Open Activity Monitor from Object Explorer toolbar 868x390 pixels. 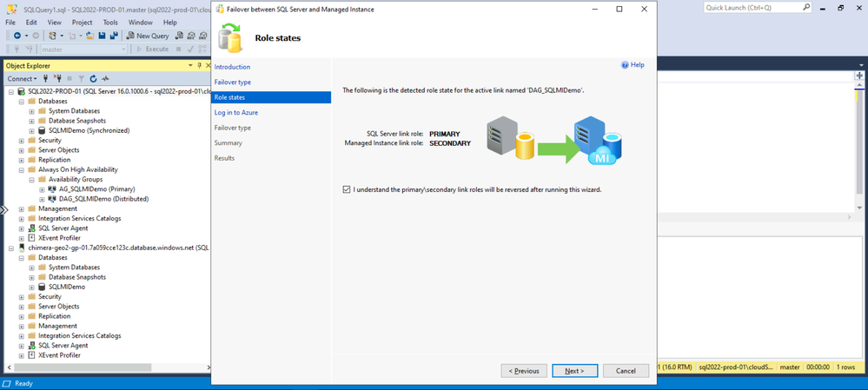(105, 78)
